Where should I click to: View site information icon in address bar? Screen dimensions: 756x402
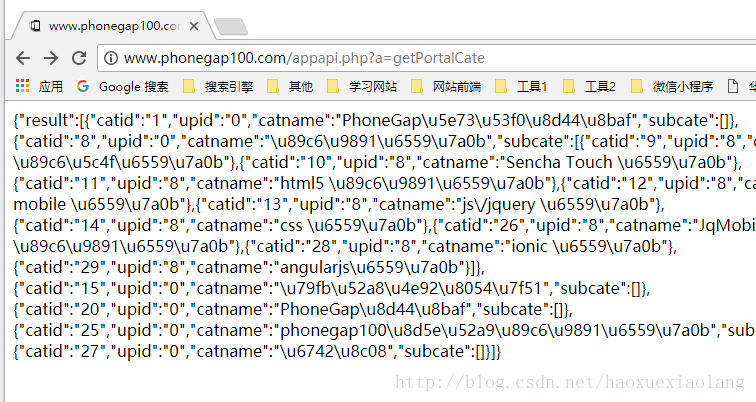pyautogui.click(x=111, y=58)
